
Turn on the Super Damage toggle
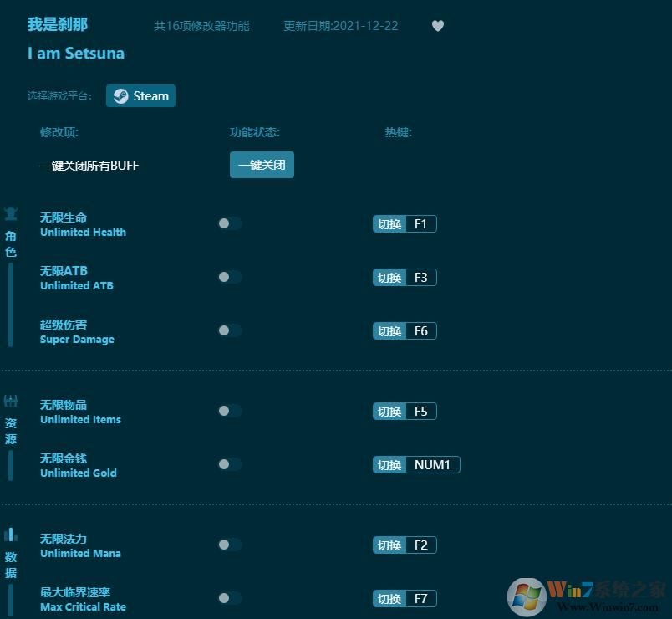230,330
